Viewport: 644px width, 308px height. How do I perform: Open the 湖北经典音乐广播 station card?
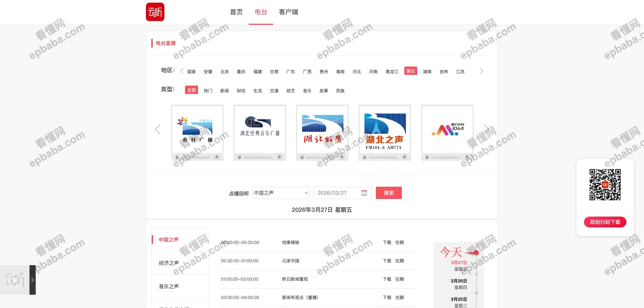(x=260, y=133)
